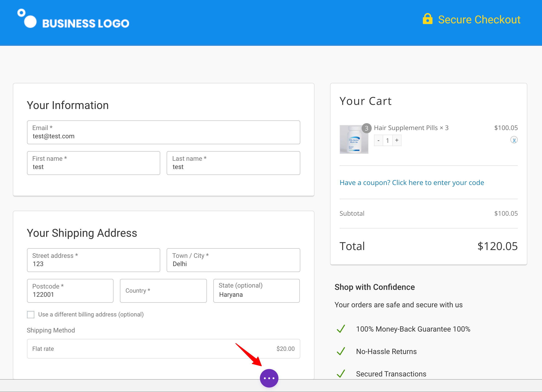542x392 pixels.
Task: Select the Country field dropdown
Action: point(163,291)
